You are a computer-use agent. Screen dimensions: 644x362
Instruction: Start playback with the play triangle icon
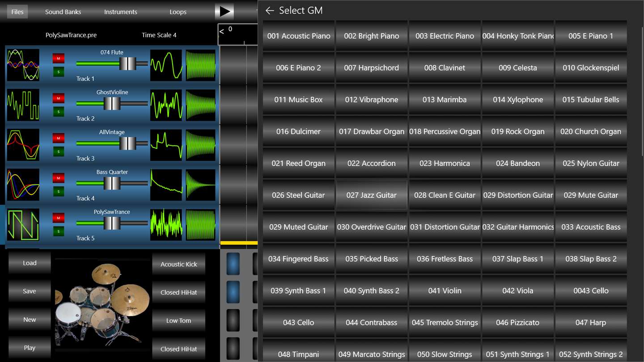tap(225, 12)
